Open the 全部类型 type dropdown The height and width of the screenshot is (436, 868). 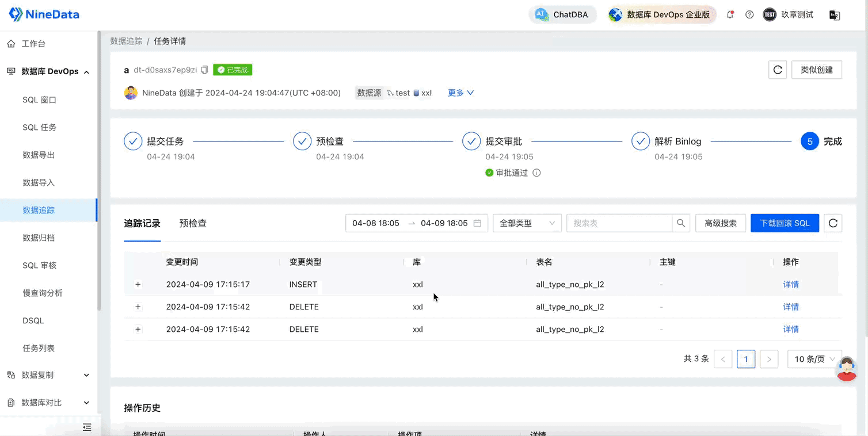coord(527,223)
